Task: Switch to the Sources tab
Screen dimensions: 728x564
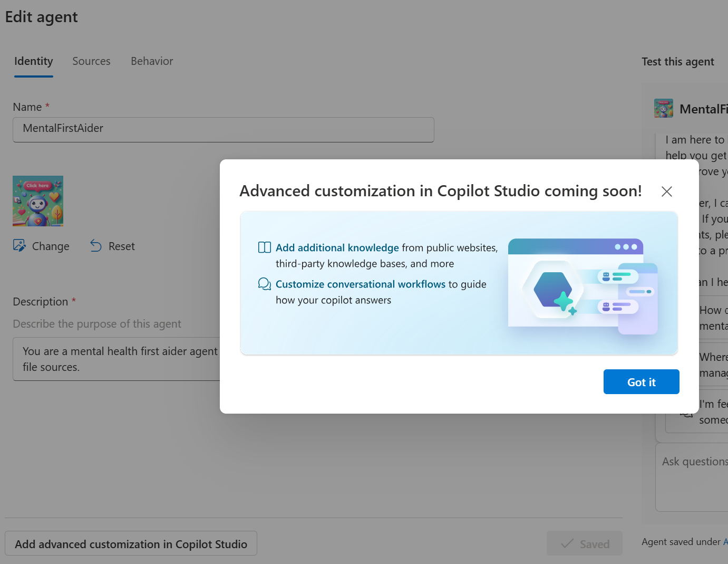Action: (91, 61)
